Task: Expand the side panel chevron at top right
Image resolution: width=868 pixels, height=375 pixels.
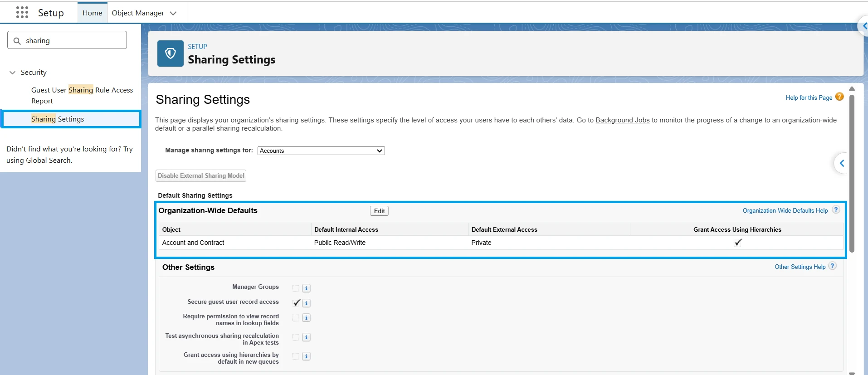Action: [x=864, y=26]
